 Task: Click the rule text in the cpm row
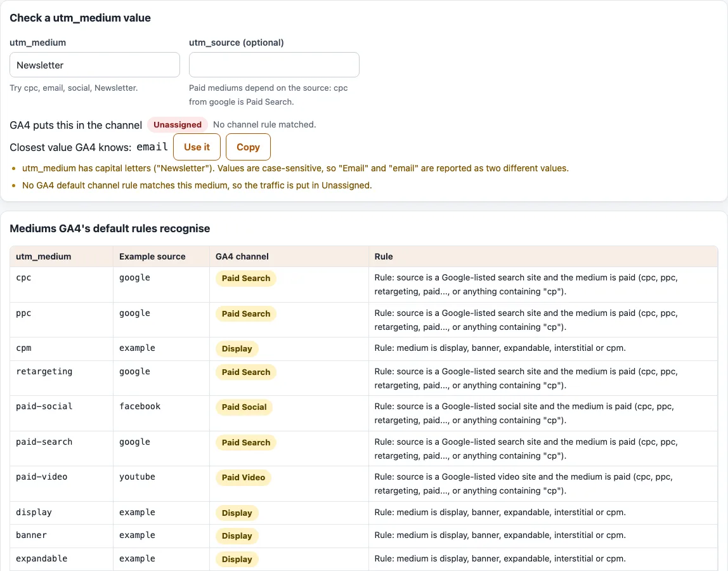click(x=500, y=348)
